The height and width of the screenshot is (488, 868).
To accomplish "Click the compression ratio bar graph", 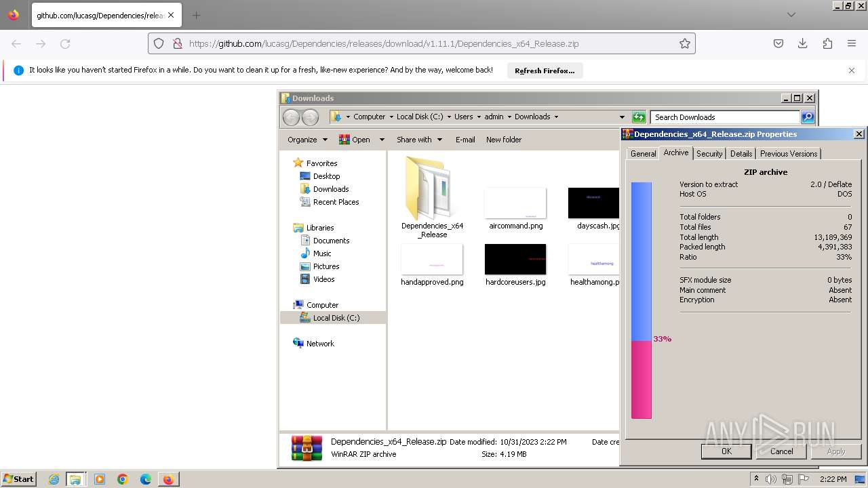I will coord(642,300).
